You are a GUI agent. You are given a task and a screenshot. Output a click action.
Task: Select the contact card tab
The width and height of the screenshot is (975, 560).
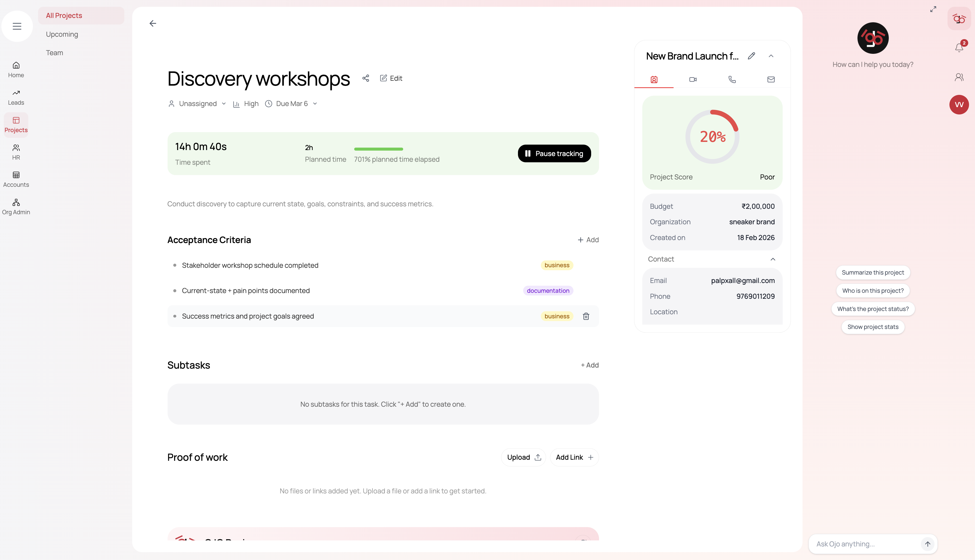[654, 80]
